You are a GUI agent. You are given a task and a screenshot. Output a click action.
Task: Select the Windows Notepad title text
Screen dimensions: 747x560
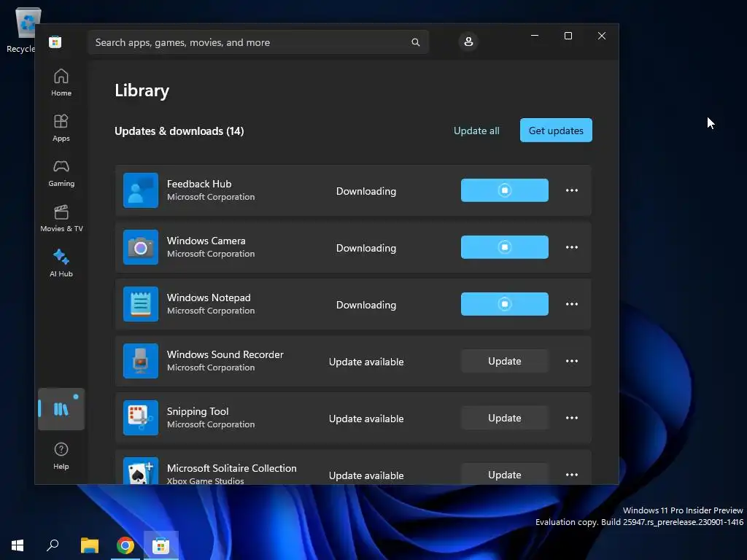click(x=209, y=297)
